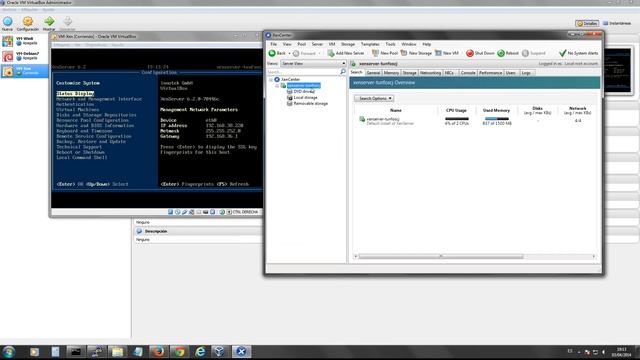Click the New VM toolbar icon
Viewport: 640px width, 360px height.
tap(438, 53)
